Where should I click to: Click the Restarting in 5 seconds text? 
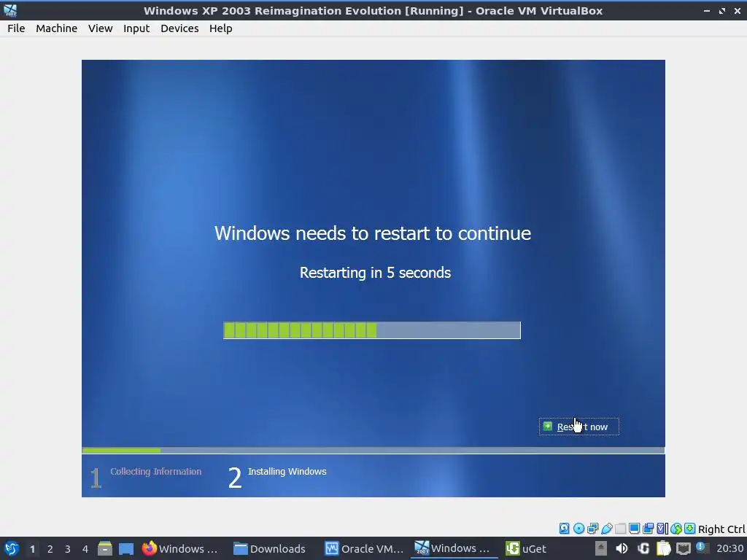pyautogui.click(x=375, y=273)
